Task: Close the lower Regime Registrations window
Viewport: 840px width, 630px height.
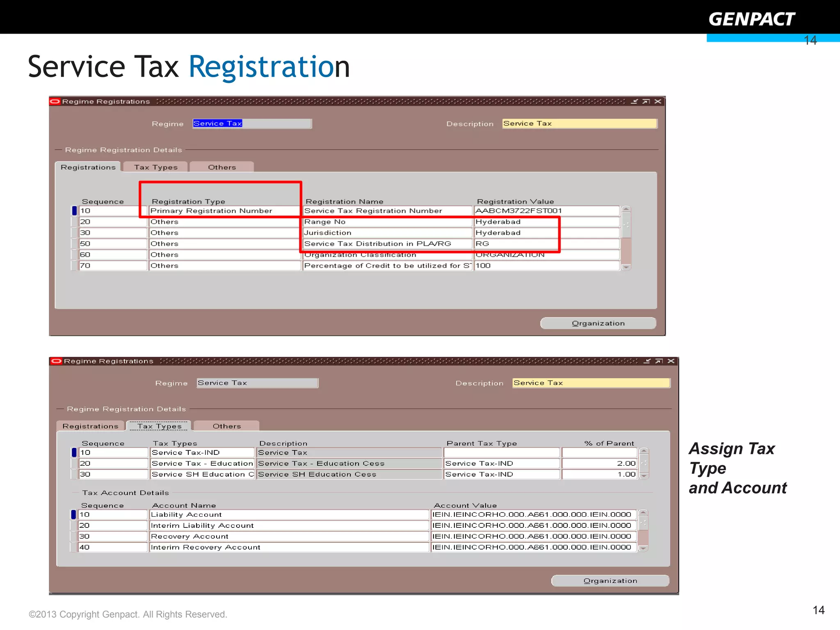Action: coord(671,361)
